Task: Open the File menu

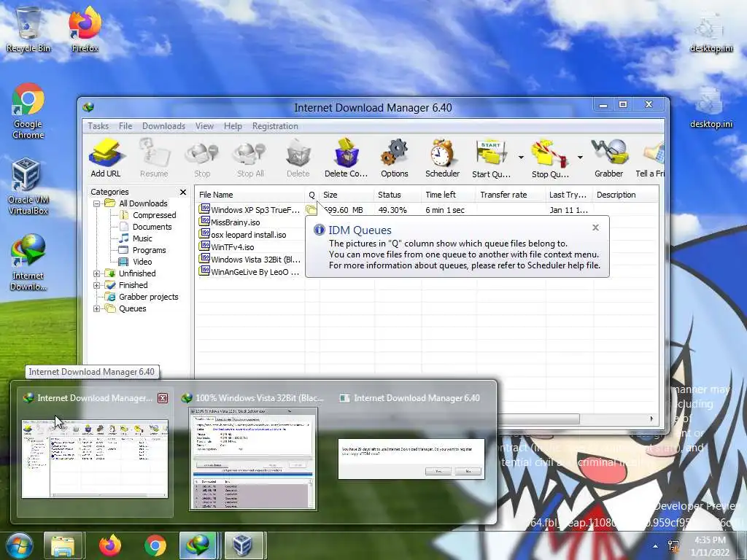Action: pos(125,126)
